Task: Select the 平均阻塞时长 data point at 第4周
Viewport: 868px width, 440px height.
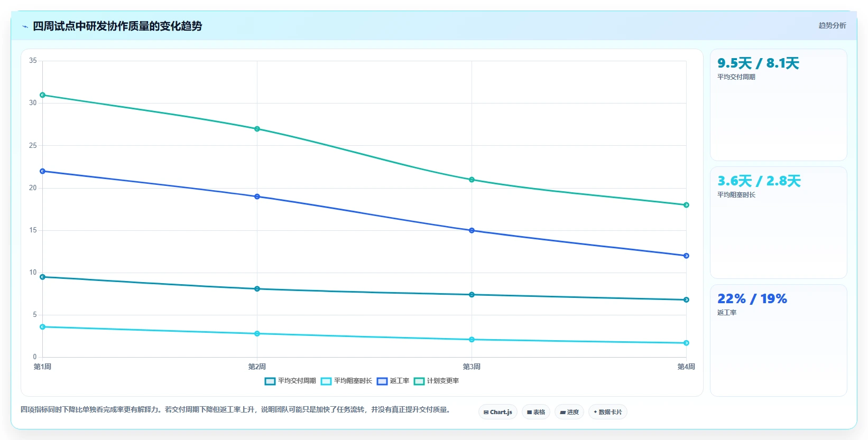Action: 686,343
